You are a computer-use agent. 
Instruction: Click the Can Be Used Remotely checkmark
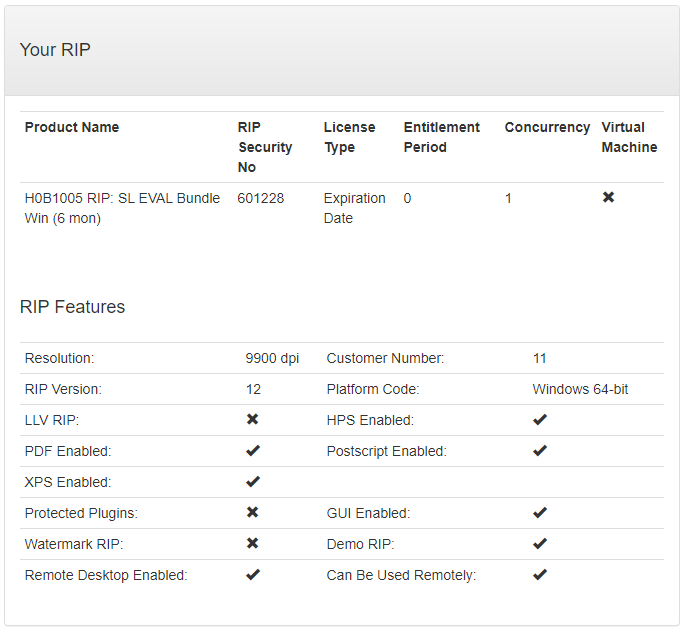pyautogui.click(x=540, y=575)
